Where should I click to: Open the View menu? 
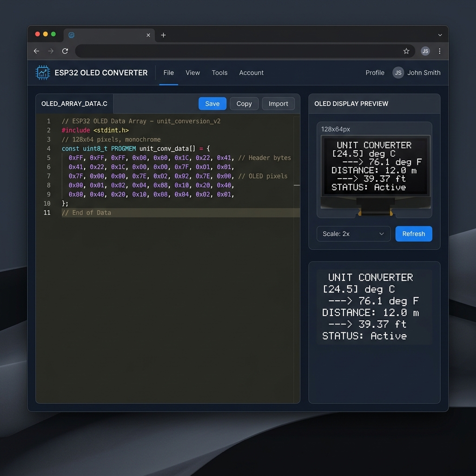tap(193, 73)
